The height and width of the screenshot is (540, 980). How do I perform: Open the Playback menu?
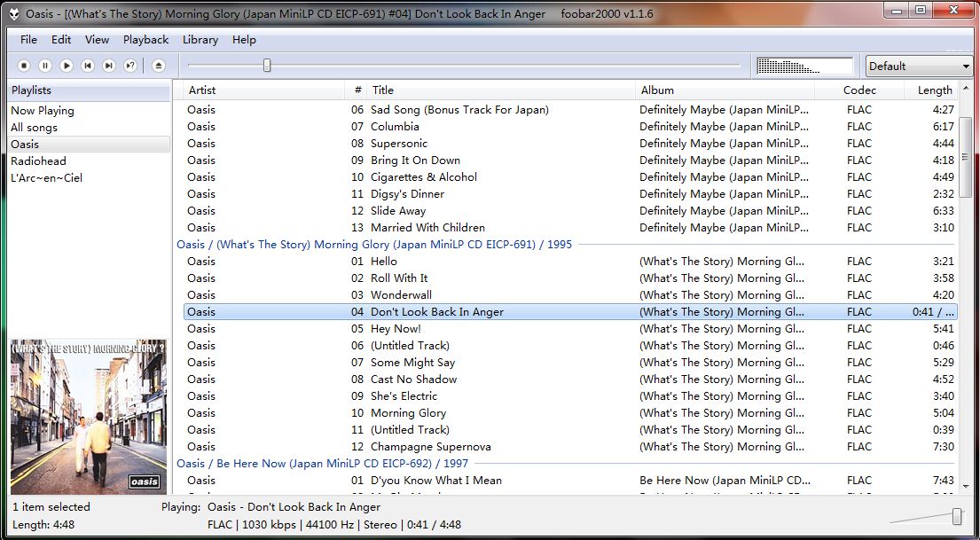click(x=145, y=39)
